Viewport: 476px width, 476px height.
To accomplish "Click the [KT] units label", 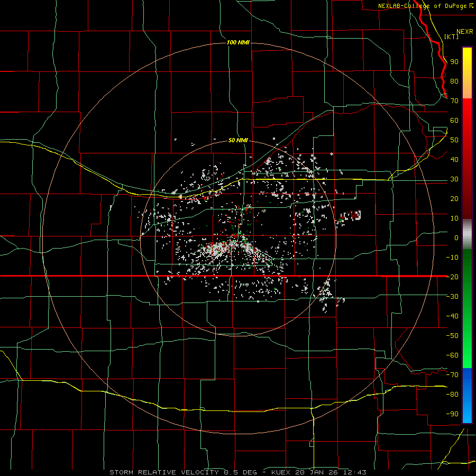I will [x=452, y=36].
